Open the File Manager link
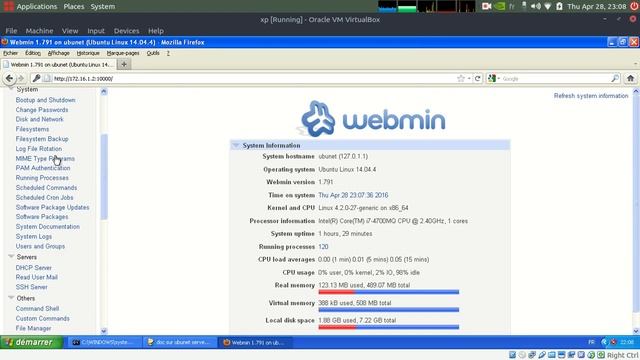Image resolution: width=640 pixels, height=360 pixels. click(33, 328)
